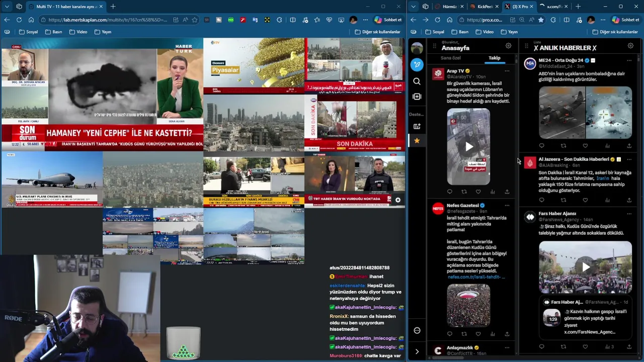Expand the X Pro sidebar with the arrow

click(x=417, y=351)
